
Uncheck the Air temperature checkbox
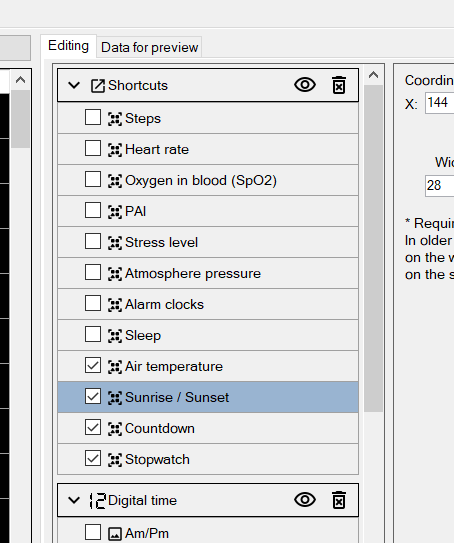pyautogui.click(x=93, y=366)
